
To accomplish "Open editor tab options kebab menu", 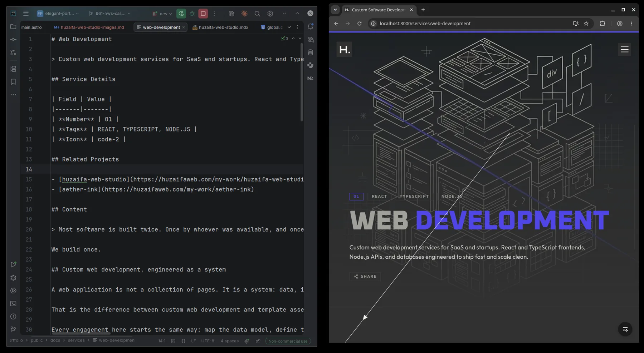I will pos(298,27).
